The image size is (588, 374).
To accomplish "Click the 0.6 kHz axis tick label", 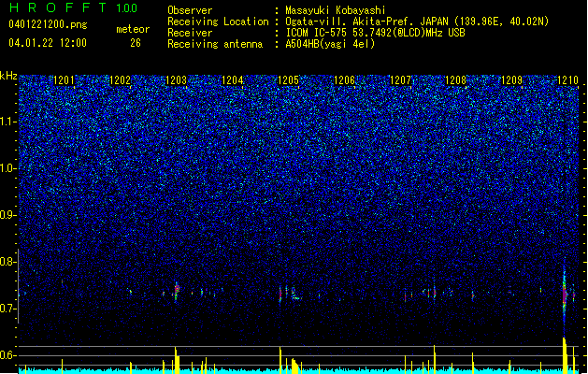I will tap(8, 355).
